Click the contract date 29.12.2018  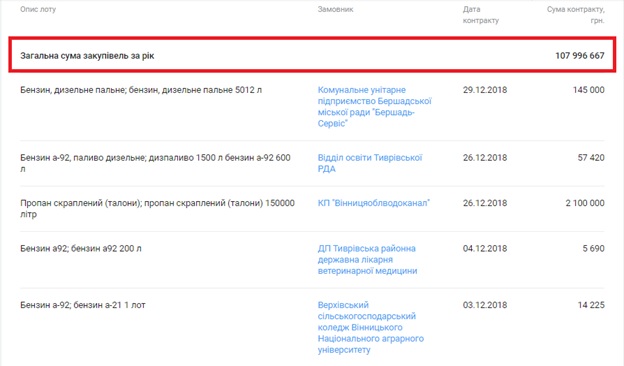tap(485, 90)
